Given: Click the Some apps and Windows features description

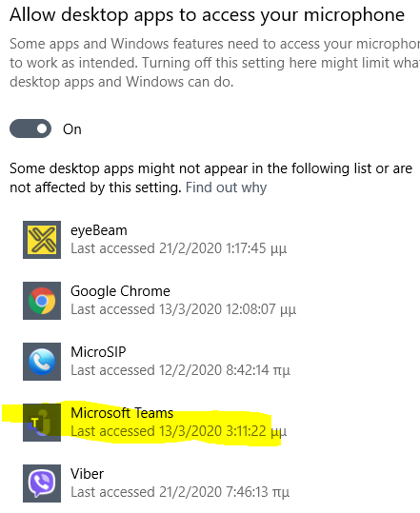Looking at the screenshot, I should [214, 63].
